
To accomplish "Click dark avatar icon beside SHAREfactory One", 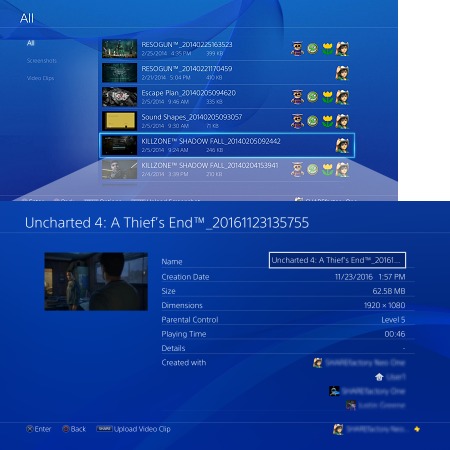I will click(x=334, y=391).
